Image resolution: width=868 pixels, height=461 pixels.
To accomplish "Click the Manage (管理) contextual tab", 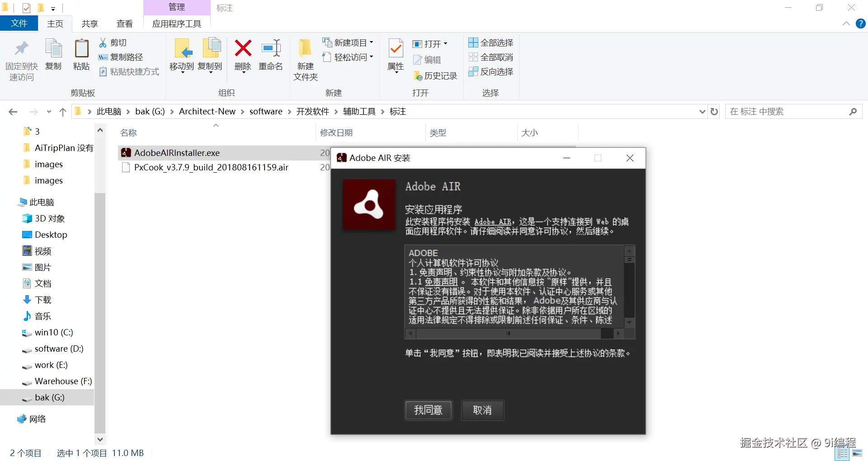I will click(x=177, y=7).
